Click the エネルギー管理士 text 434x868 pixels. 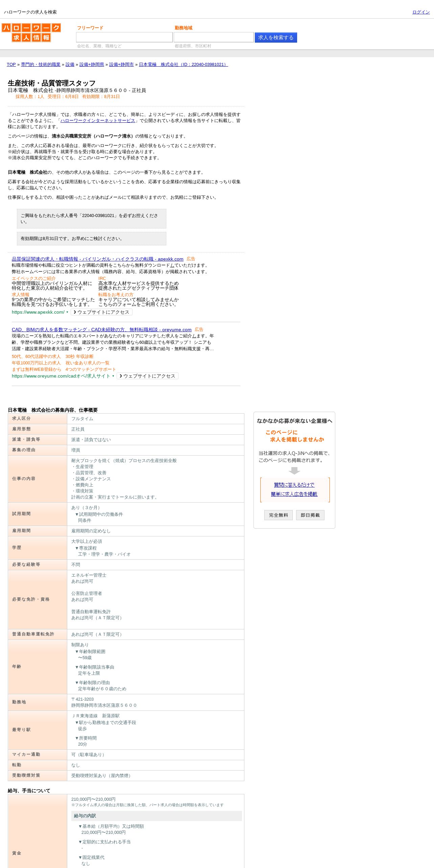tap(89, 575)
